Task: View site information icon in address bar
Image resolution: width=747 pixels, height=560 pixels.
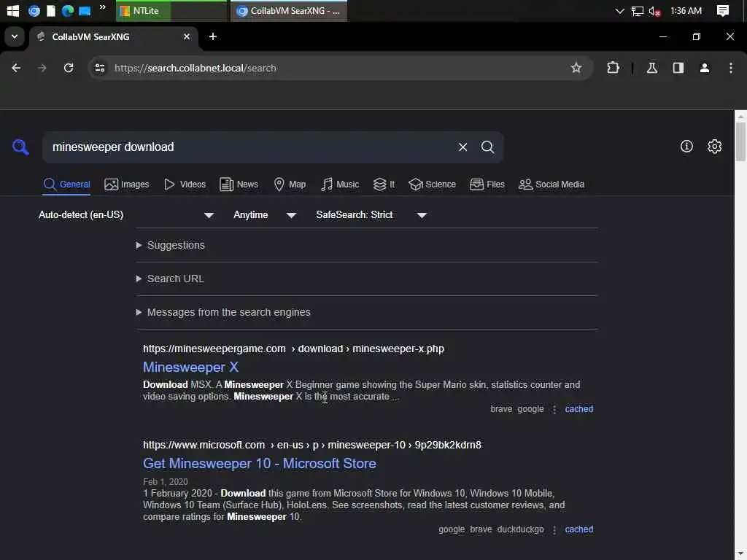Action: point(99,68)
